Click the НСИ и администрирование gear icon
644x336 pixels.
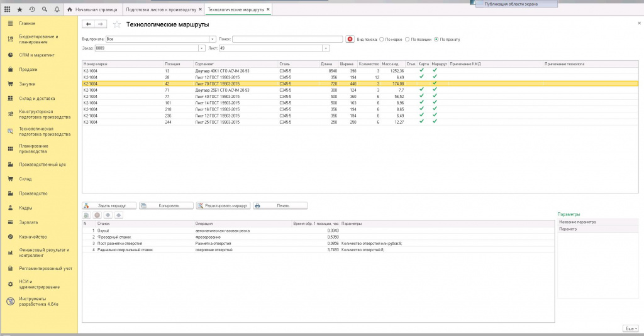pos(11,285)
